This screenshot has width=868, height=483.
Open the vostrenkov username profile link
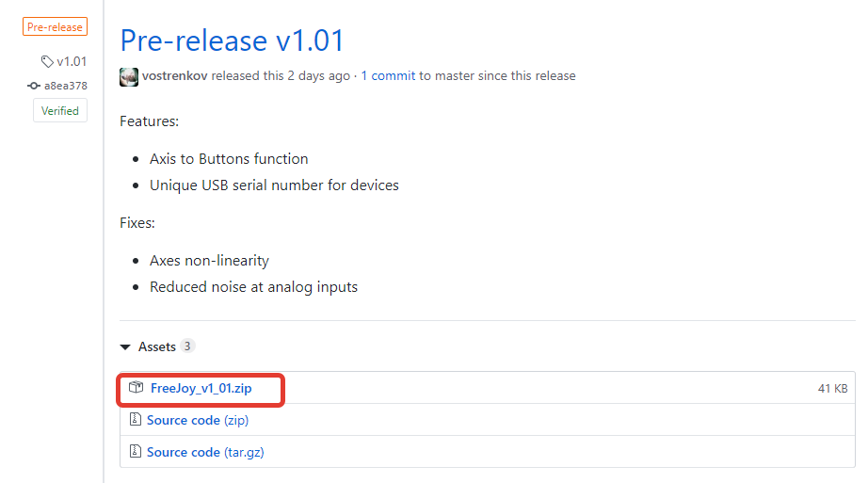click(175, 75)
